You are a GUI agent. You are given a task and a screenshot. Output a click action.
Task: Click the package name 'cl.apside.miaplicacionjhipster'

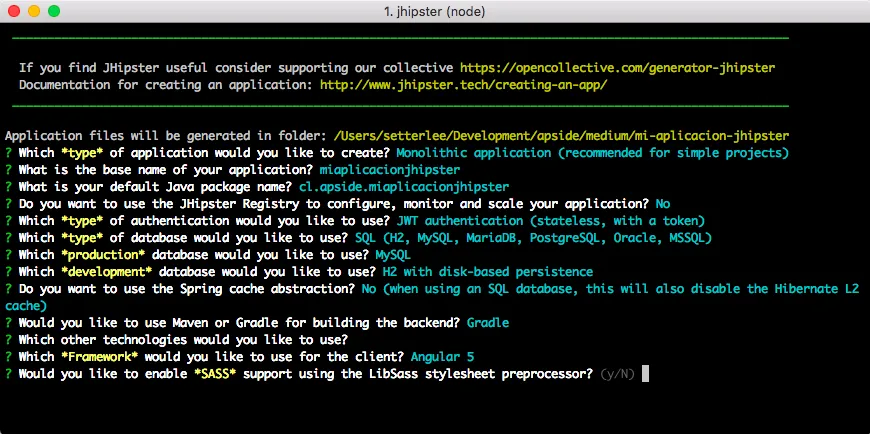tap(404, 187)
